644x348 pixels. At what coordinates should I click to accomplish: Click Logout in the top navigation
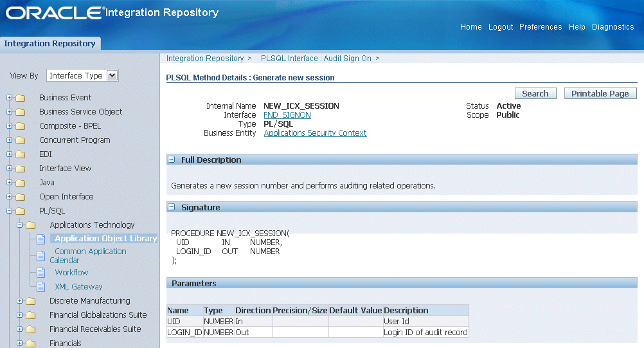[x=501, y=27]
